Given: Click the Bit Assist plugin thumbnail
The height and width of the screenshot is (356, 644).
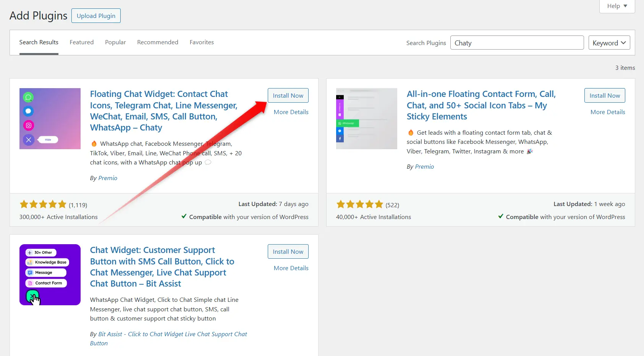Looking at the screenshot, I should [x=50, y=275].
